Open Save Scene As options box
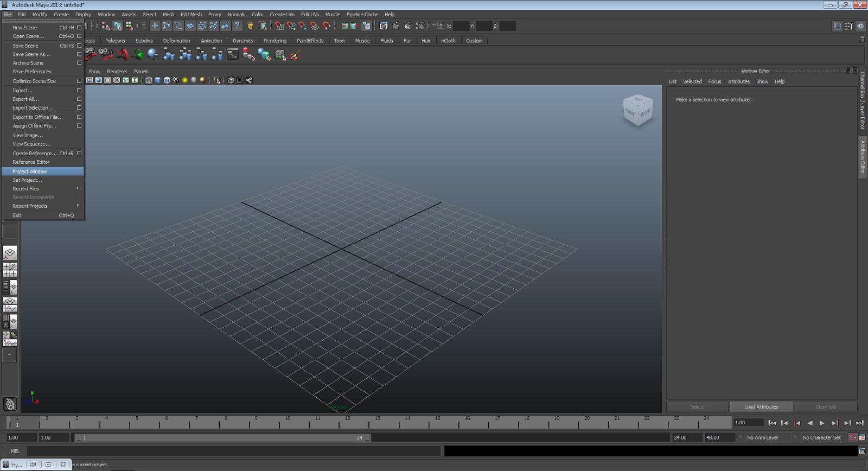Image resolution: width=868 pixels, height=471 pixels. pos(79,54)
